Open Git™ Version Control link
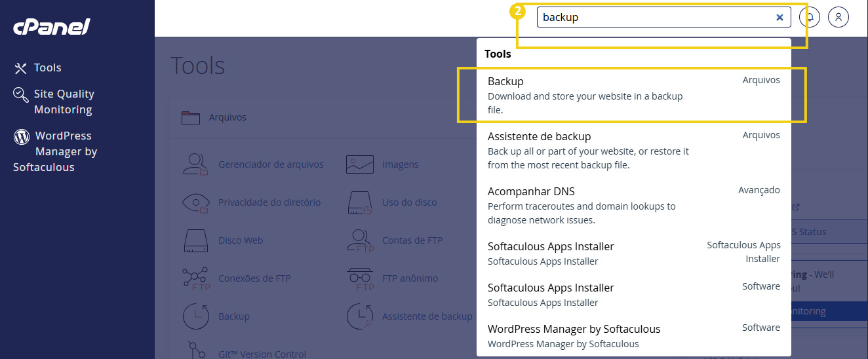 coord(262,354)
